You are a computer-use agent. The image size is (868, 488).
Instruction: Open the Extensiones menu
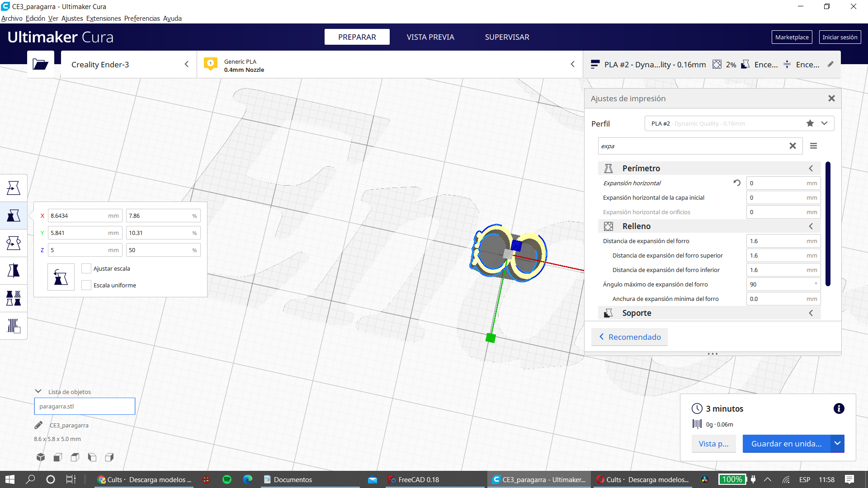pos(104,19)
